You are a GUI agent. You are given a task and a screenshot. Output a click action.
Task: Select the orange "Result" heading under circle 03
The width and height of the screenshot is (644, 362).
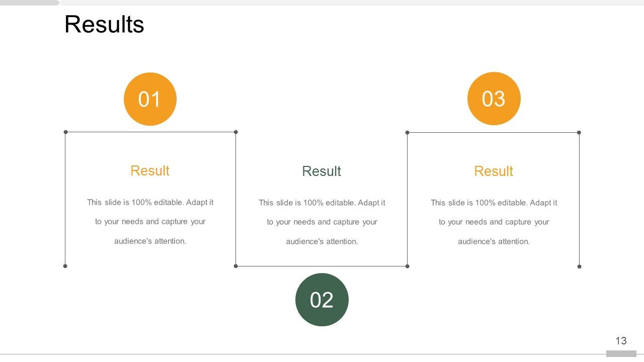point(494,171)
